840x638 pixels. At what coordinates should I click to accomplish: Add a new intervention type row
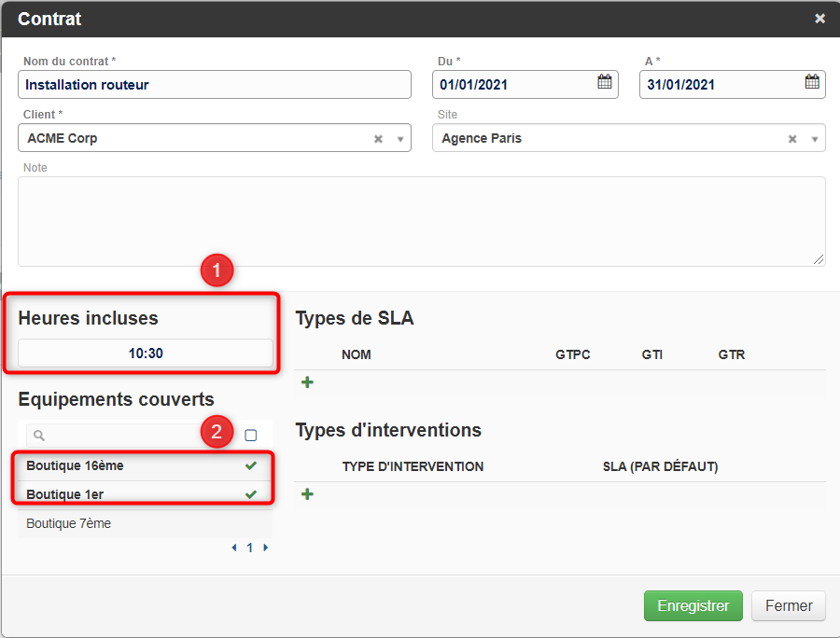(x=307, y=494)
